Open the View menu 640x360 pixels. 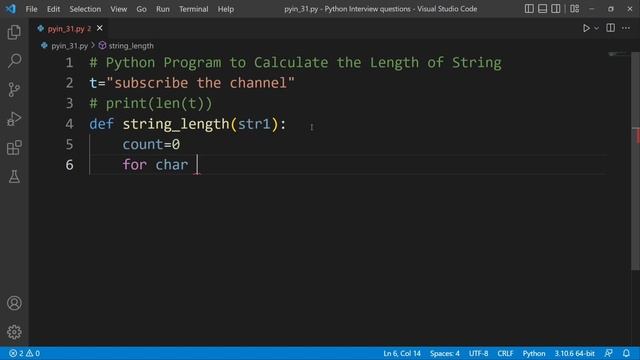pyautogui.click(x=118, y=9)
